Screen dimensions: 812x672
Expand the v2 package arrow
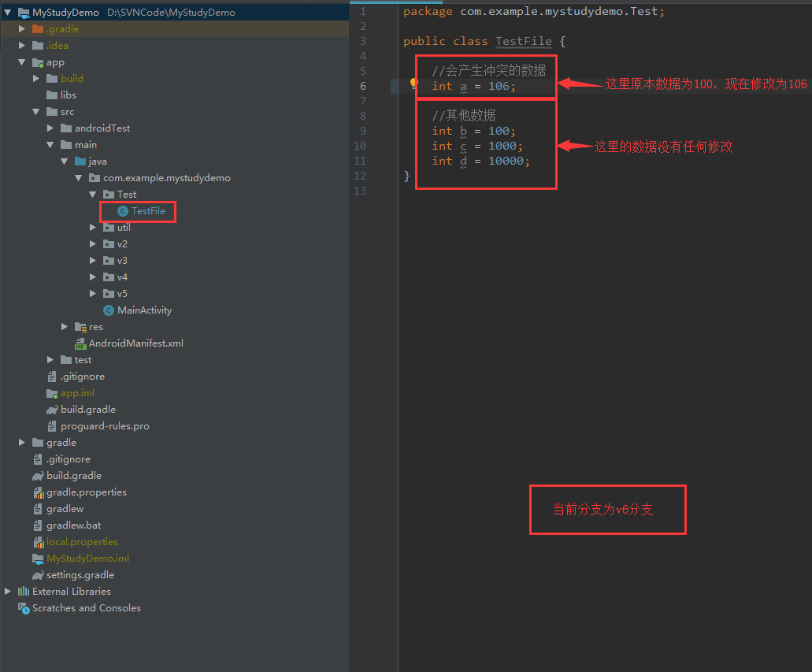[92, 243]
